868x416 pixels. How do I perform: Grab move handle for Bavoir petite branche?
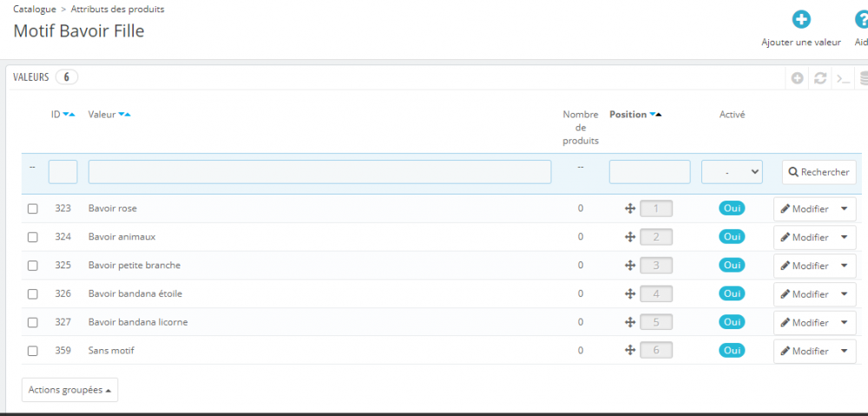tap(629, 266)
